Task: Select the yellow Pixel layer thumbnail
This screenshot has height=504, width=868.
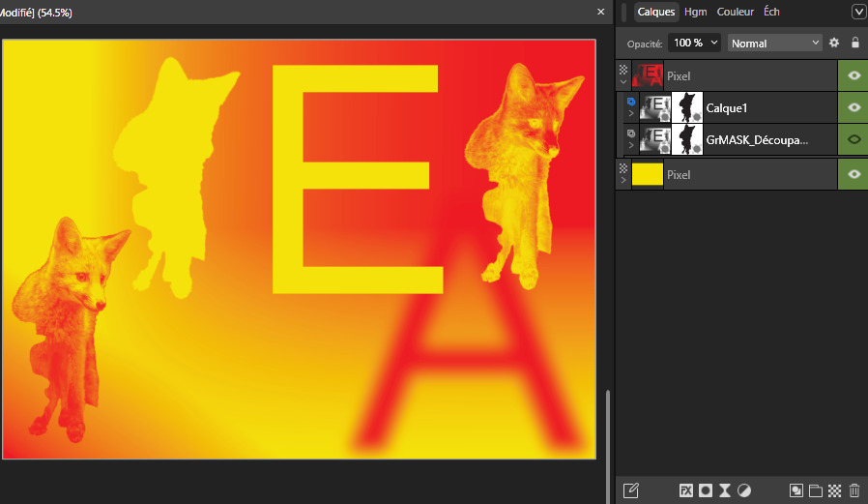Action: (x=647, y=174)
